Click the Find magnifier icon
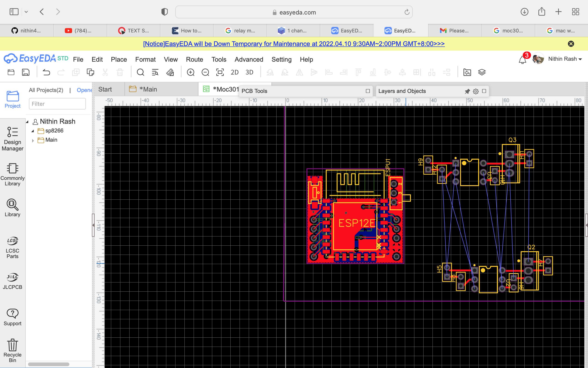 (x=140, y=72)
